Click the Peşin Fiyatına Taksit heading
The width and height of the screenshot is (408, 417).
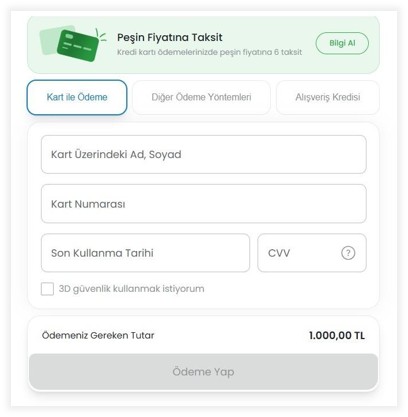coord(169,37)
